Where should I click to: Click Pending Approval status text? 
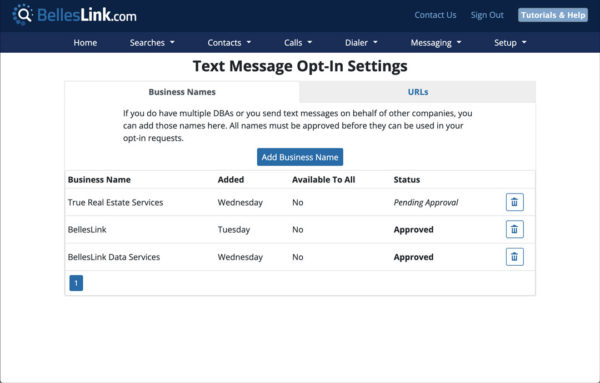click(426, 202)
